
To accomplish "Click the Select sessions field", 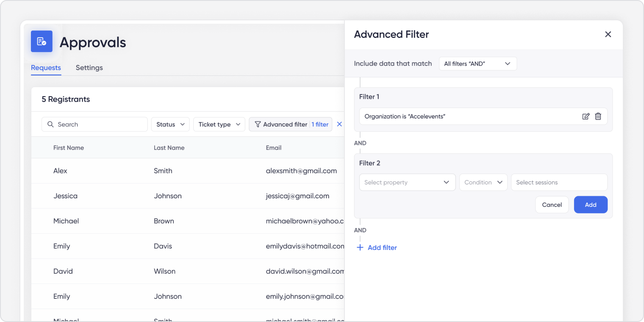I will pyautogui.click(x=559, y=182).
